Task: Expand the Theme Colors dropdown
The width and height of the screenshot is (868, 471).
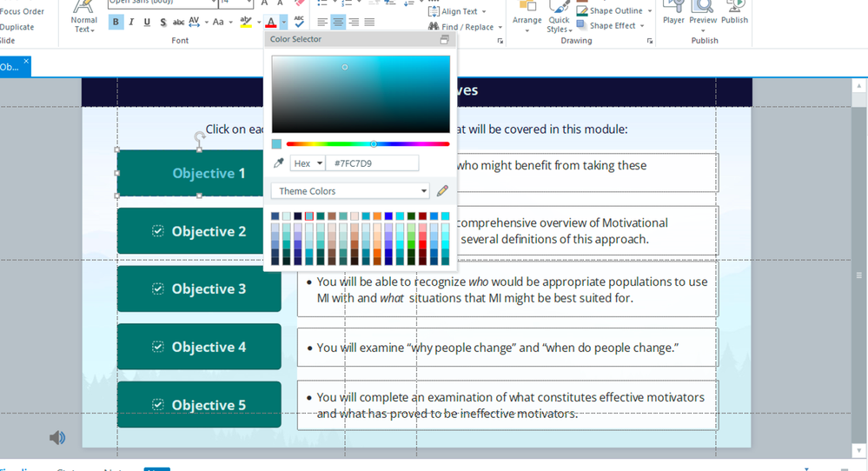Action: (x=350, y=191)
